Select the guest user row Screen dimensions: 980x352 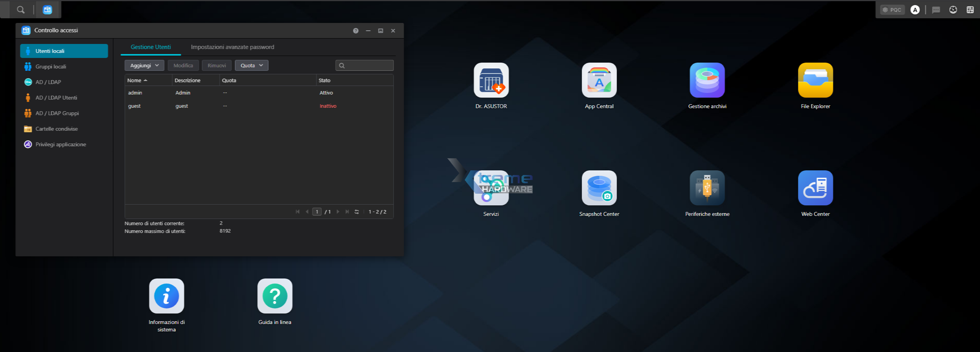coord(259,106)
